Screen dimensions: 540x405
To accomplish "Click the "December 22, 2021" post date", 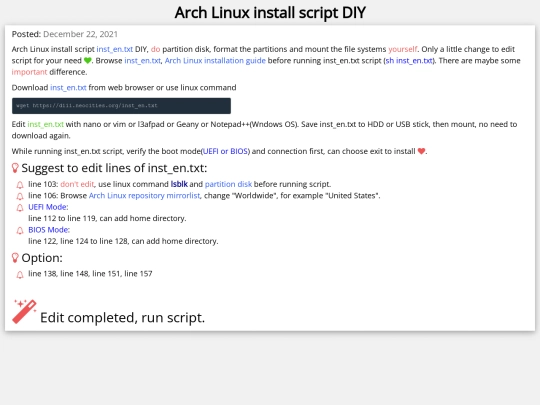I will click(80, 34).
